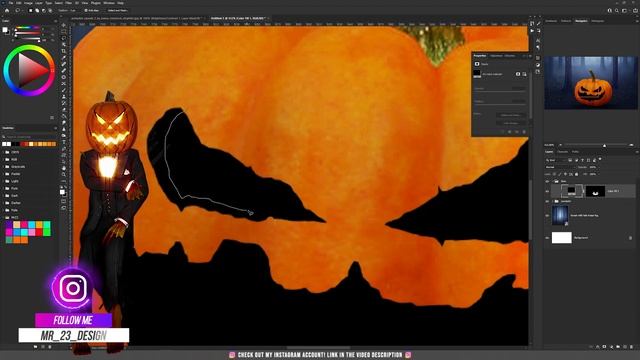Click the Navigator pumpkin preview thumbnail
The width and height of the screenshot is (640, 360).
591,83
